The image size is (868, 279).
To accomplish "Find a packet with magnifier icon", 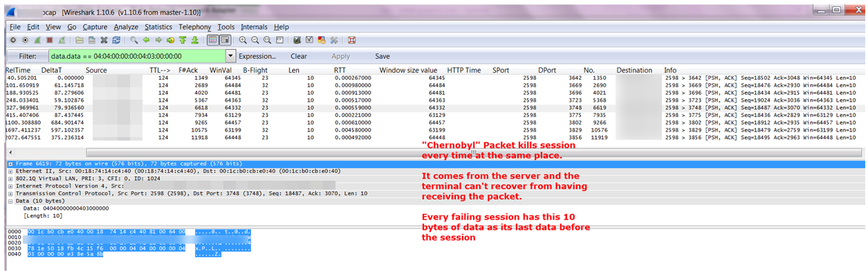I will tap(133, 39).
